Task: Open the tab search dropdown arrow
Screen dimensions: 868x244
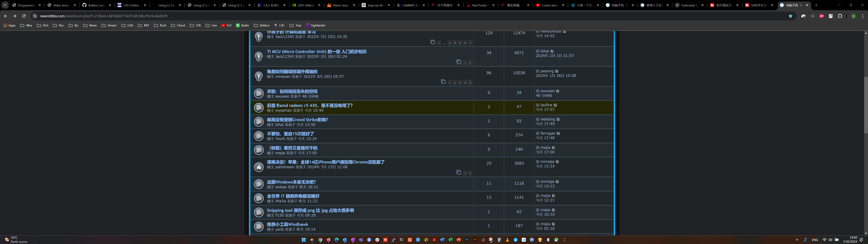Action: point(5,5)
